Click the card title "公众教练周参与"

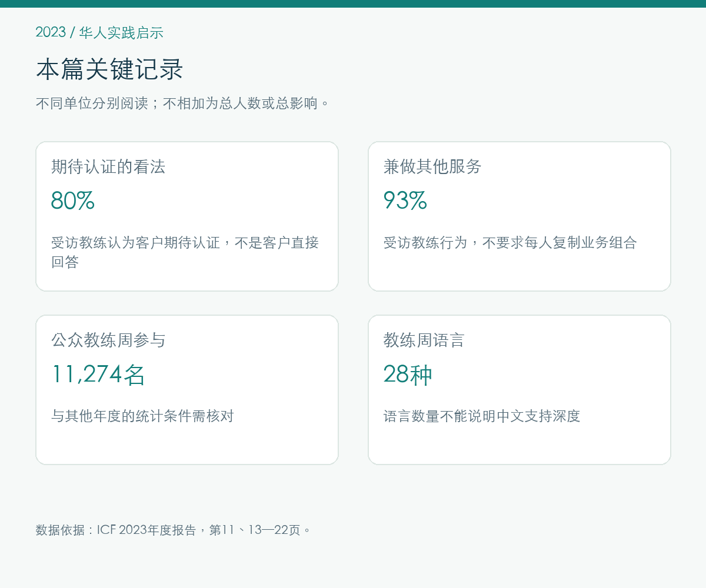[108, 340]
